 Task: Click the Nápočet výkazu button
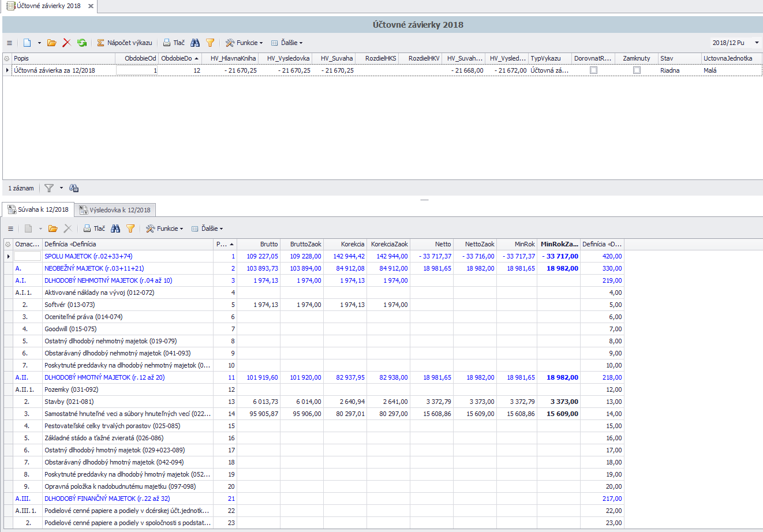coord(125,43)
